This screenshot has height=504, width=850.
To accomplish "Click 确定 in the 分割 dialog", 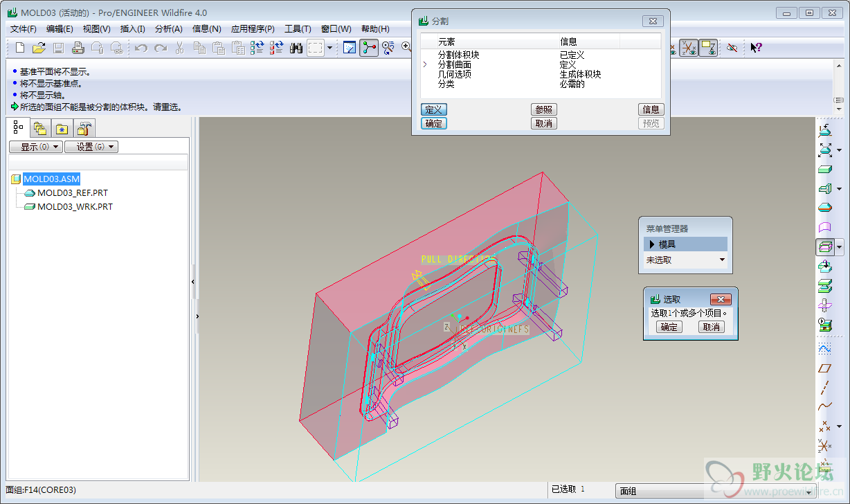I will [x=434, y=123].
